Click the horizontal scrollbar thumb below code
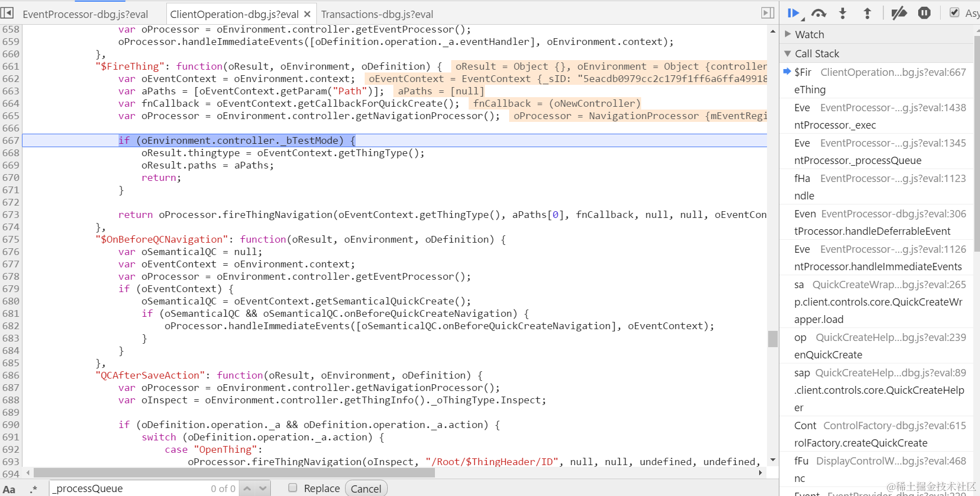This screenshot has height=496, width=980. point(234,473)
